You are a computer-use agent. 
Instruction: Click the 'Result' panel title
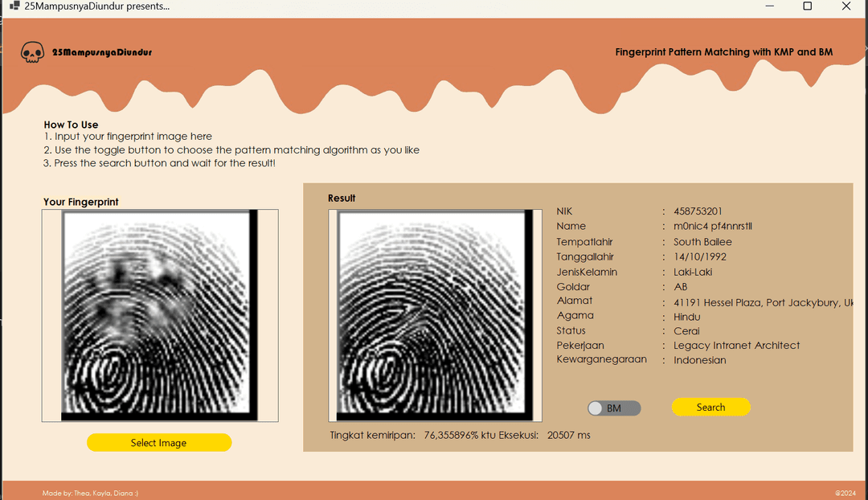click(342, 198)
